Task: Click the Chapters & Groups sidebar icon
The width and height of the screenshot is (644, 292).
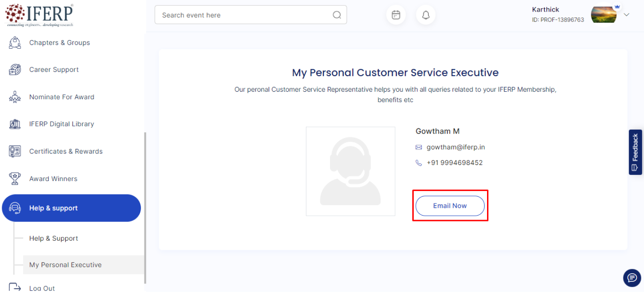Action: [15, 43]
